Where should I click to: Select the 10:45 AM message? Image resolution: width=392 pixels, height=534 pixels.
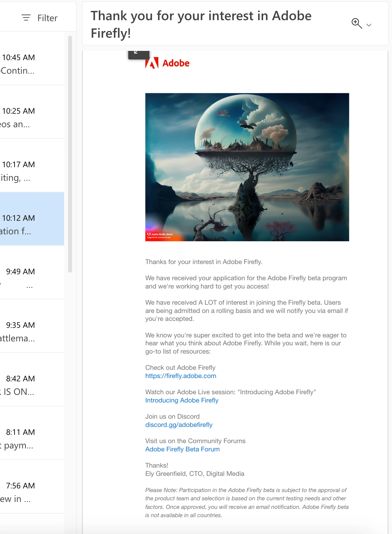(x=32, y=58)
